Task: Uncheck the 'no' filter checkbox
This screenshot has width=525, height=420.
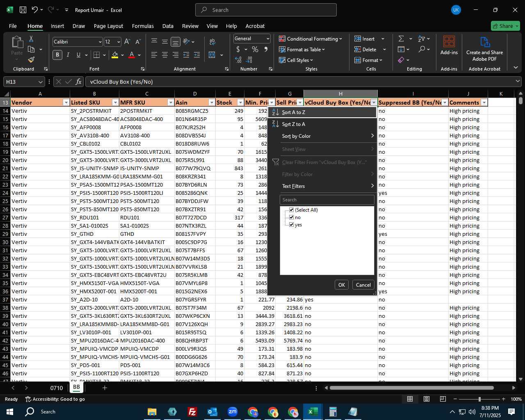Action: pos(292,217)
